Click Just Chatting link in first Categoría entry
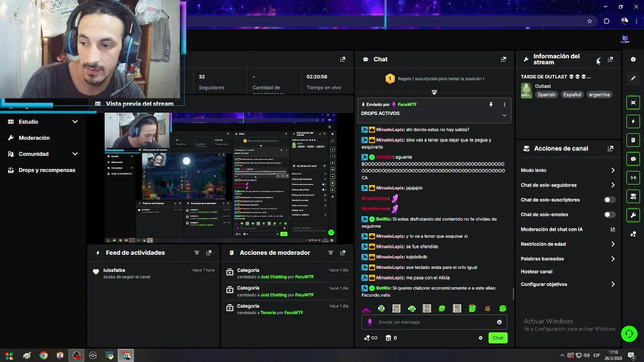Viewport: 644px width, 362px height. point(273,277)
